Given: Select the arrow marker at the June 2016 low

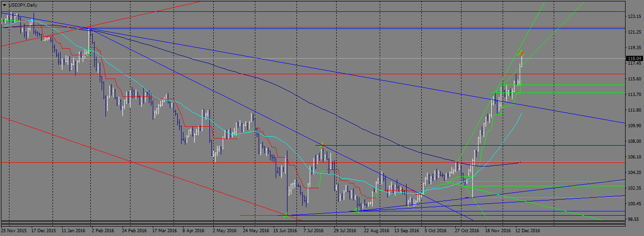Looking at the screenshot, I should (x=287, y=215).
